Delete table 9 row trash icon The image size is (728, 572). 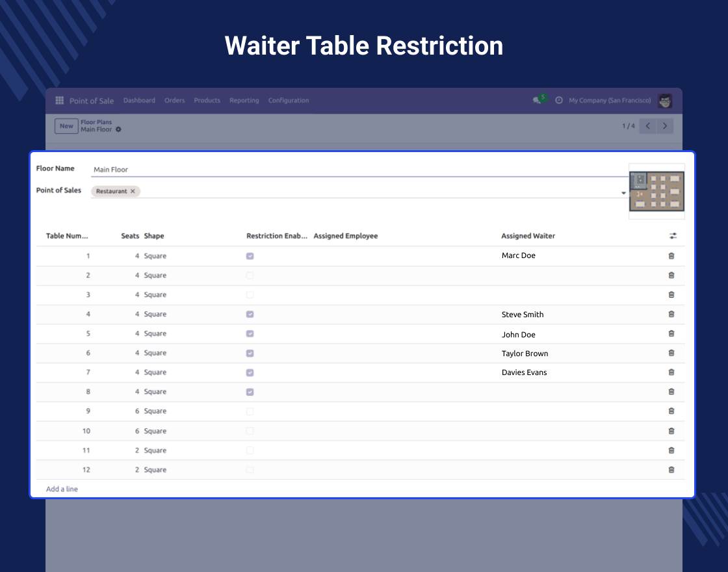coord(671,411)
